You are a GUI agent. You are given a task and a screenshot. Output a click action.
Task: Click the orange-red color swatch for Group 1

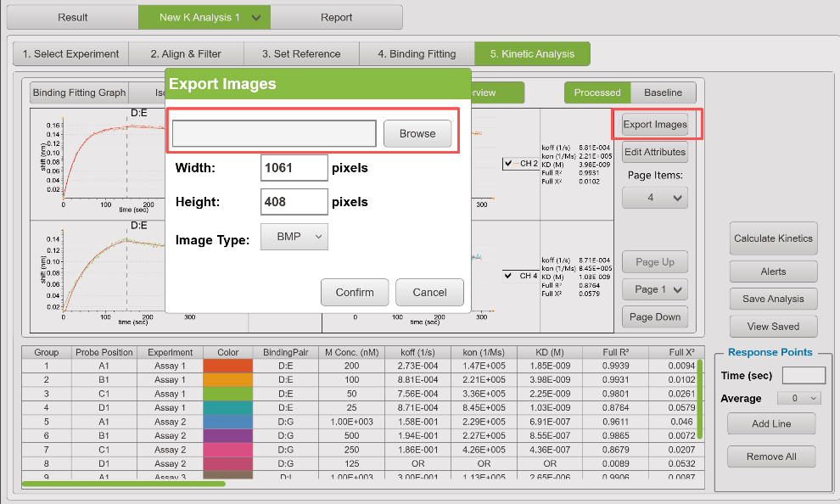[227, 366]
